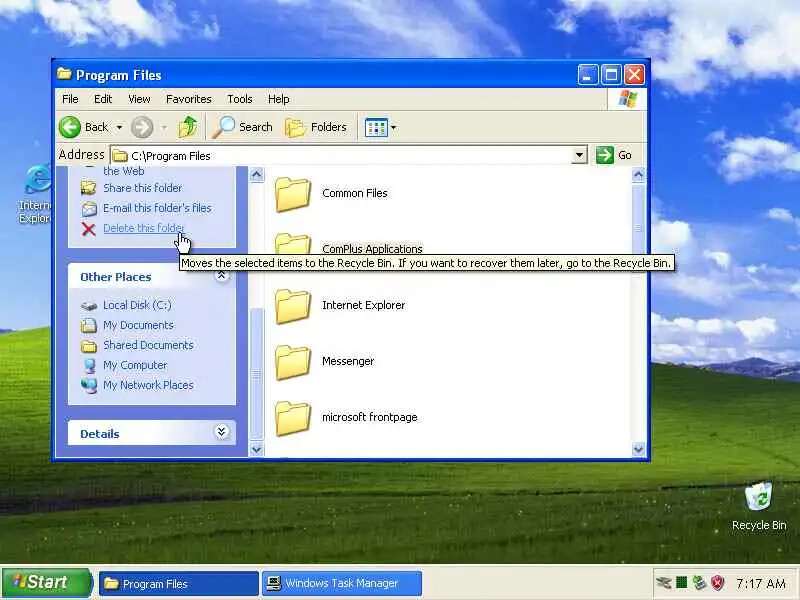Click the Forward arrow button
Screen dimensions: 800x600
point(142,127)
